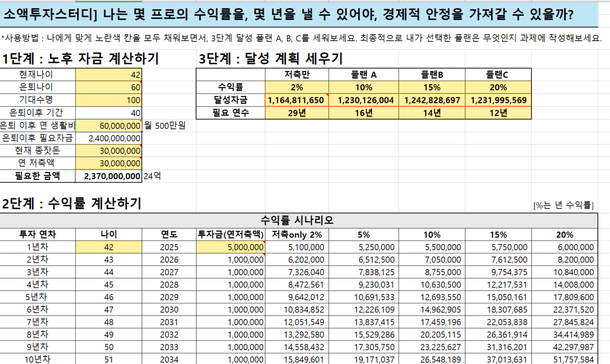Click the 2026 row investment cell 1,000,000

tap(230, 260)
